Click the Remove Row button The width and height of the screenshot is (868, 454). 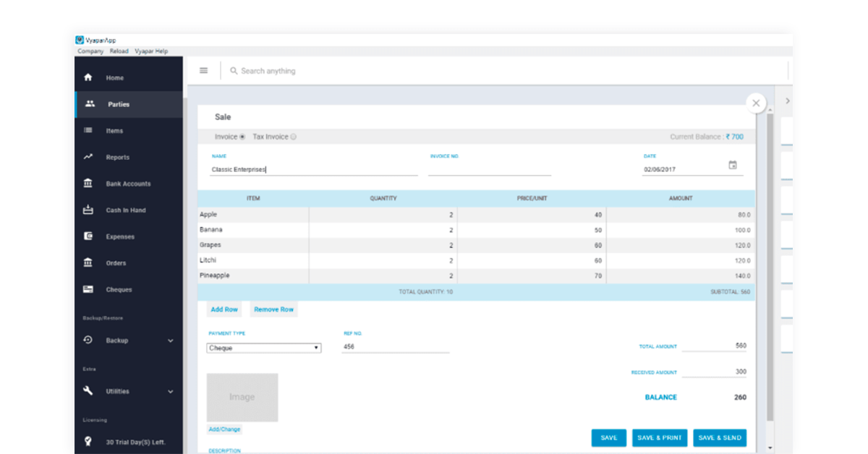[273, 309]
